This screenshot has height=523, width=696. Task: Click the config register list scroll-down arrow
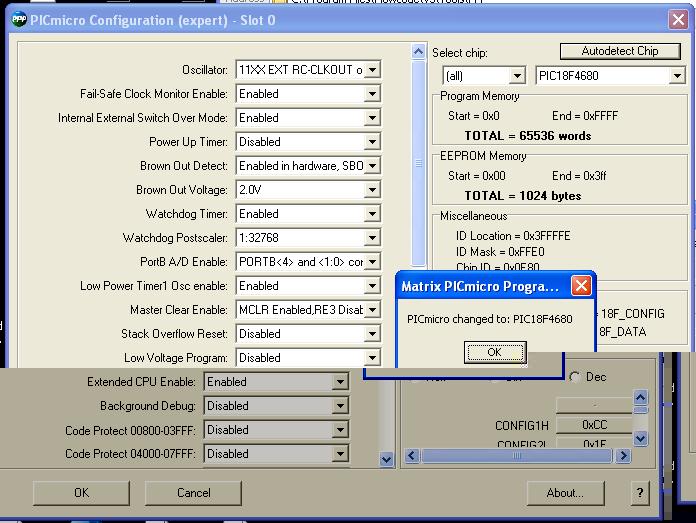(x=641, y=439)
